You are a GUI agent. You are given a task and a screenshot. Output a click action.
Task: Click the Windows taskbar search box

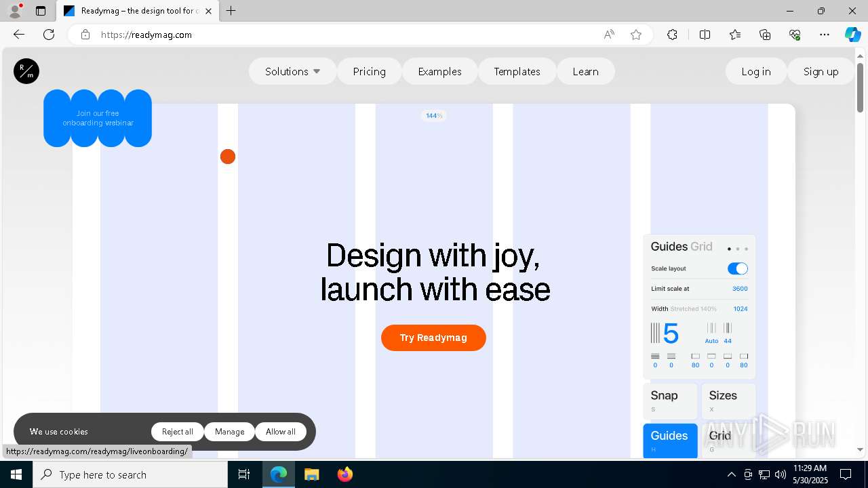tap(130, 474)
